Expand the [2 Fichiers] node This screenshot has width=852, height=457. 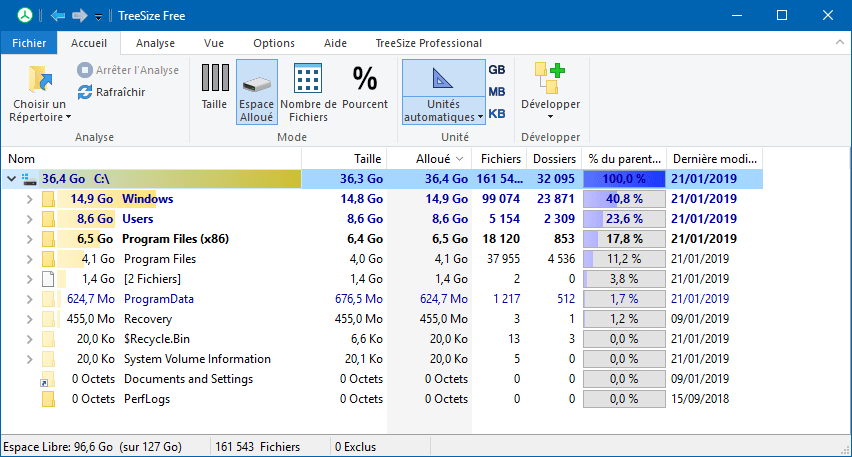click(29, 279)
